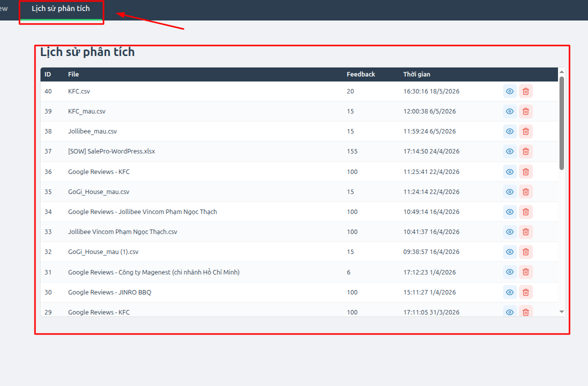
Task: View row 36 Google Reviews - KFC
Action: tap(509, 172)
